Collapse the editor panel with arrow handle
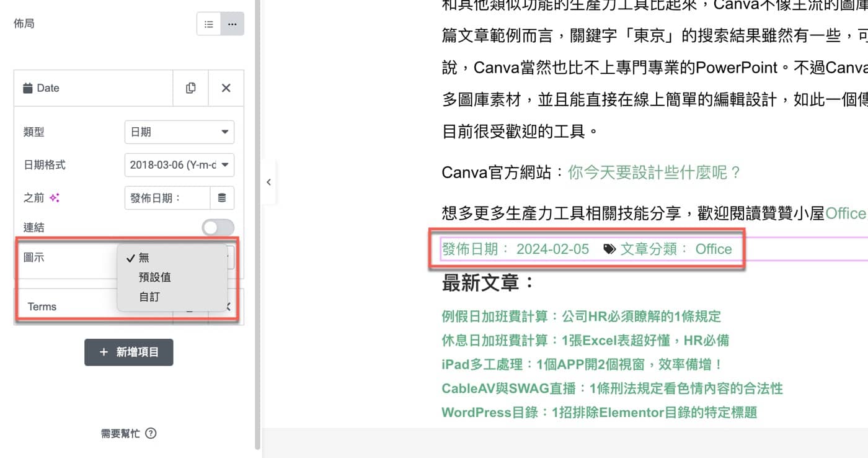This screenshot has height=458, width=868. (x=268, y=182)
